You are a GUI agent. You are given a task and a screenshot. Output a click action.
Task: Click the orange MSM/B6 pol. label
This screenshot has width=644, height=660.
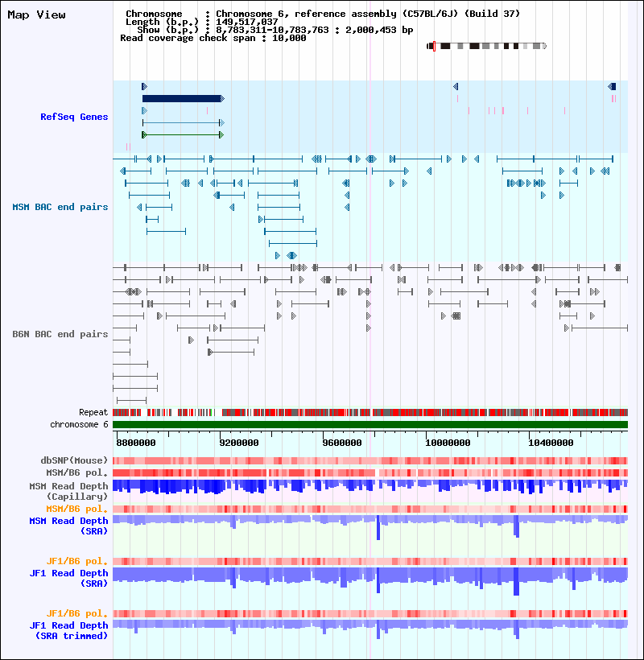pos(77,509)
